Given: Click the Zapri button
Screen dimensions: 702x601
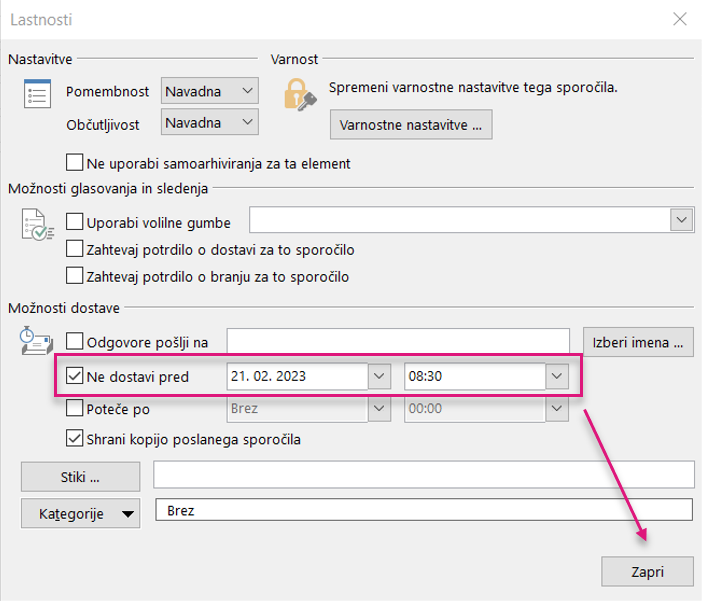Looking at the screenshot, I should (647, 571).
